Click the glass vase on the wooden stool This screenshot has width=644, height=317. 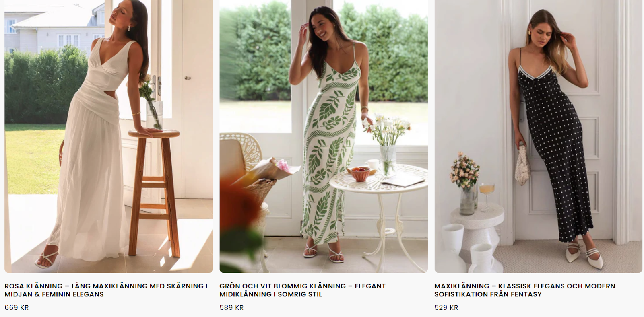(155, 115)
